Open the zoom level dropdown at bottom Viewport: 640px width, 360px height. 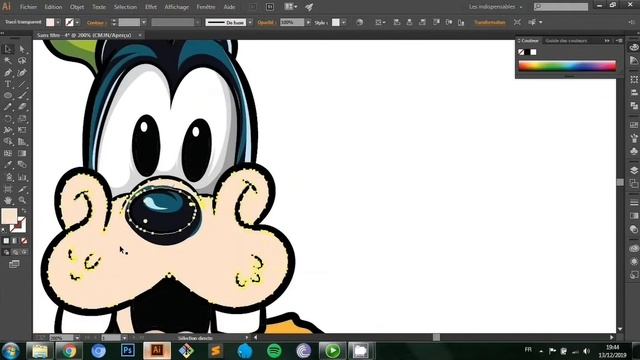pos(77,338)
